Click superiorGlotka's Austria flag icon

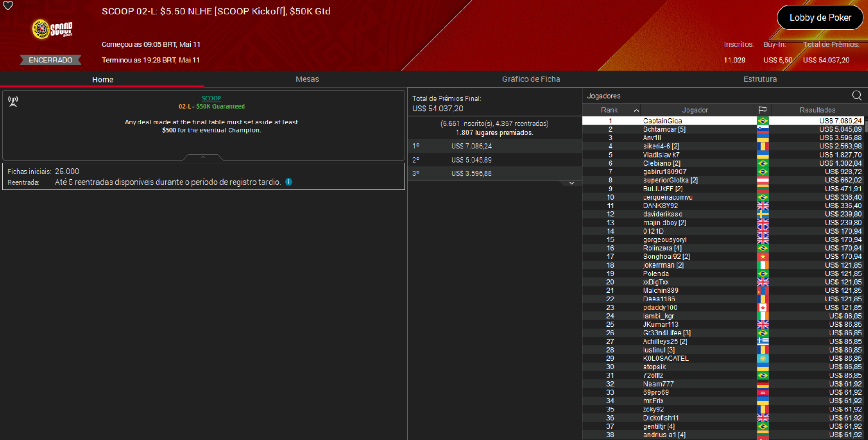coord(763,180)
